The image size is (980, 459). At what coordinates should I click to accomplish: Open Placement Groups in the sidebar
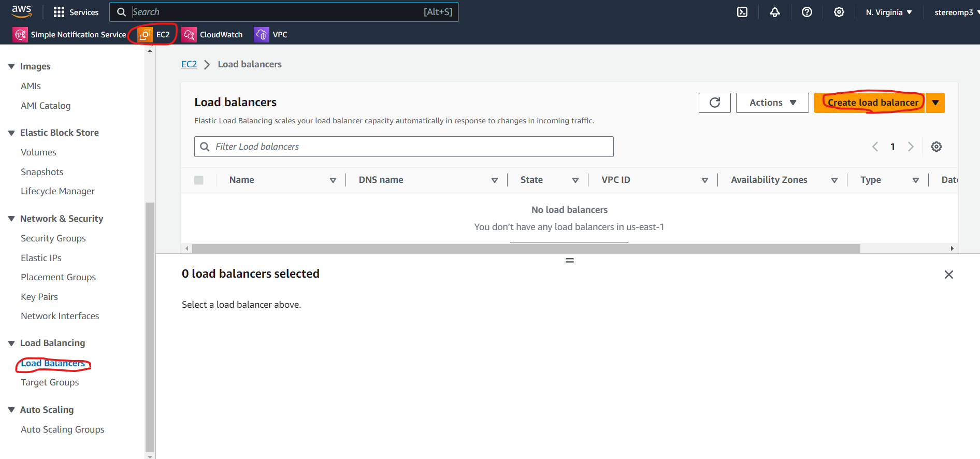coord(58,277)
